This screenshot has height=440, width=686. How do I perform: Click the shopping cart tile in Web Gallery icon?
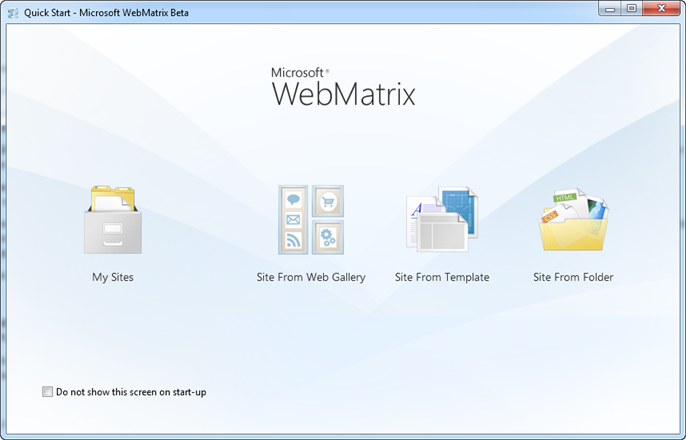[327, 201]
